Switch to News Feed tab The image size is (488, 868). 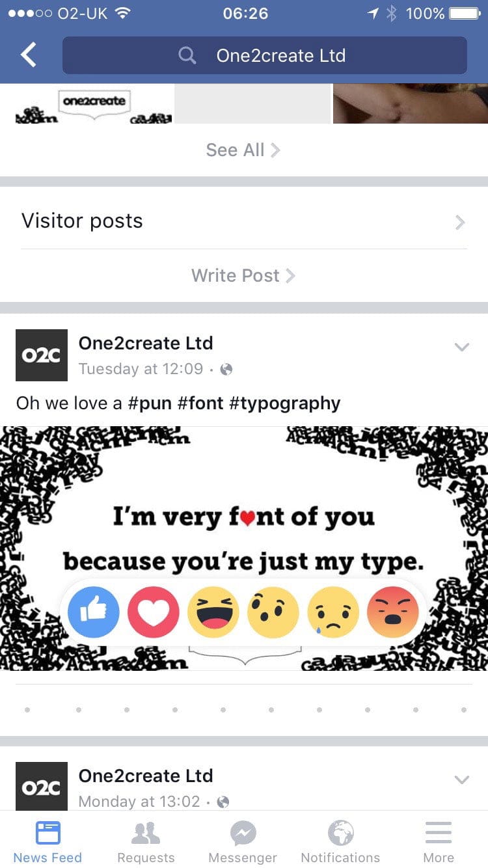pyautogui.click(x=47, y=841)
